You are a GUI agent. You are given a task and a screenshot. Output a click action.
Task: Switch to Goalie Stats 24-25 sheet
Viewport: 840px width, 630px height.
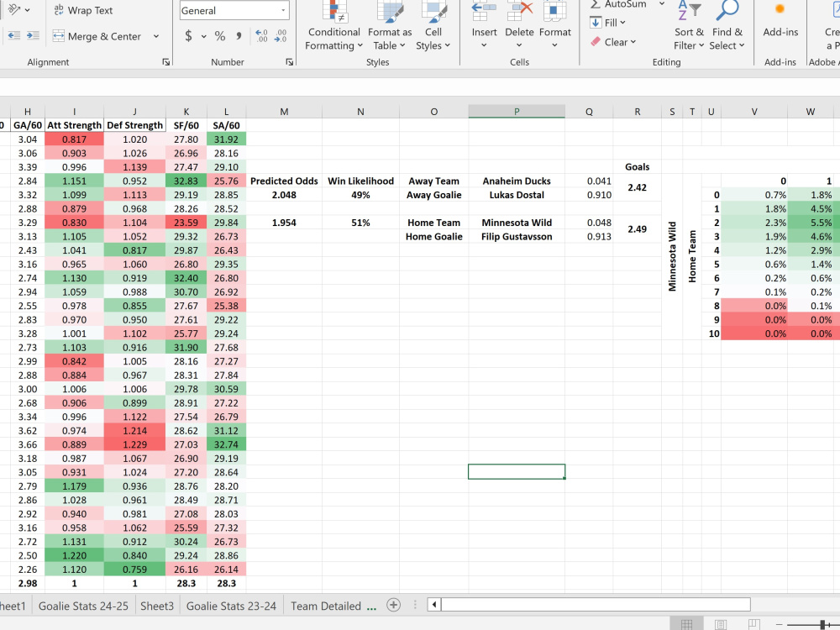83,606
